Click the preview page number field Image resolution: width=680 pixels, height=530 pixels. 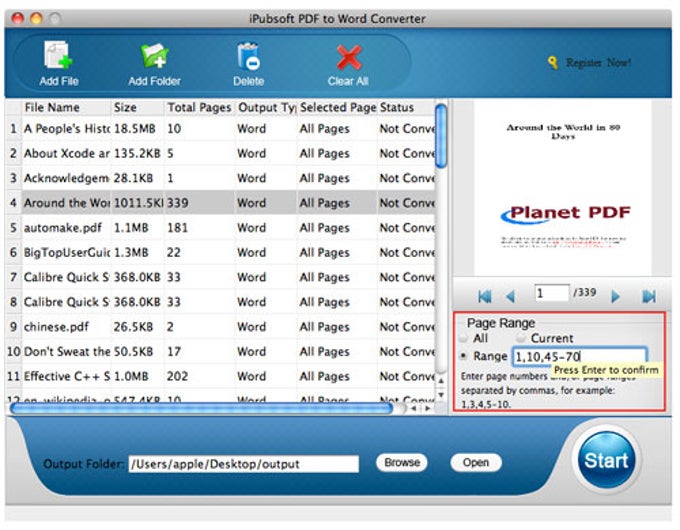551,293
